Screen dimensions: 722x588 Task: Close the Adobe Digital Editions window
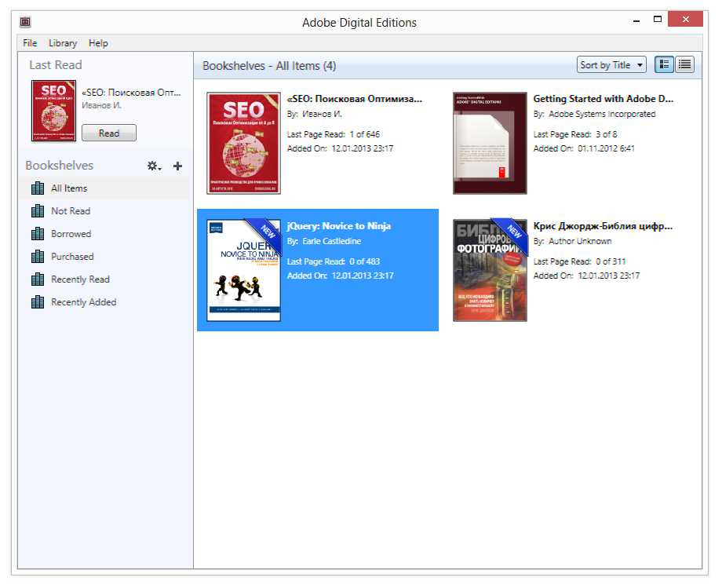pyautogui.click(x=686, y=20)
